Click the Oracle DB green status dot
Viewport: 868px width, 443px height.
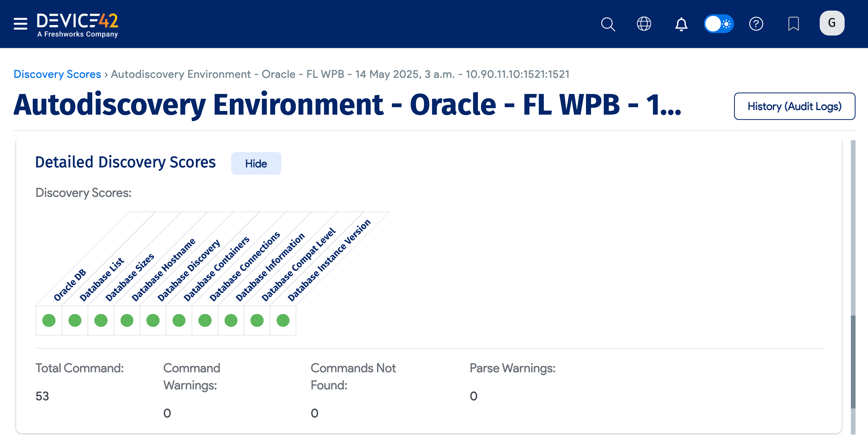coord(49,320)
